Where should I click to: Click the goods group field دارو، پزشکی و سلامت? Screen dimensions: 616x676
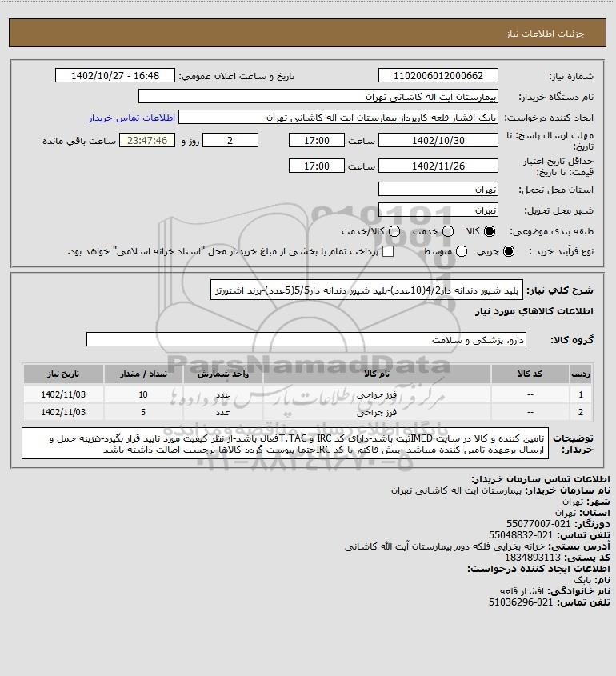306,340
